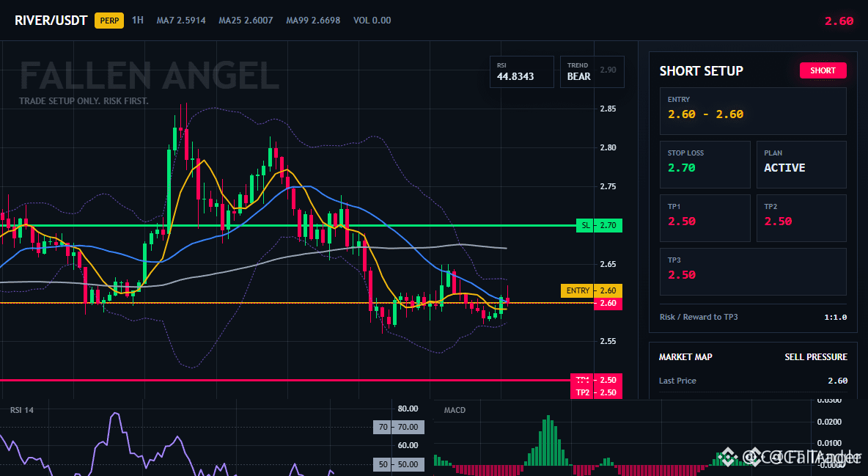
Task: Click the yellow ENTRY 2.60 axis tag
Action: (591, 290)
